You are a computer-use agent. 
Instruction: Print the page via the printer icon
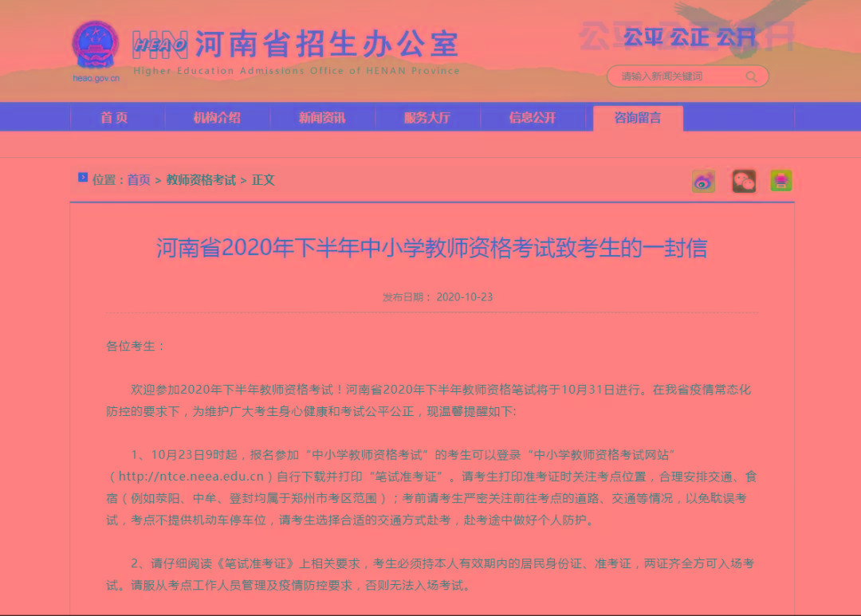(x=780, y=181)
